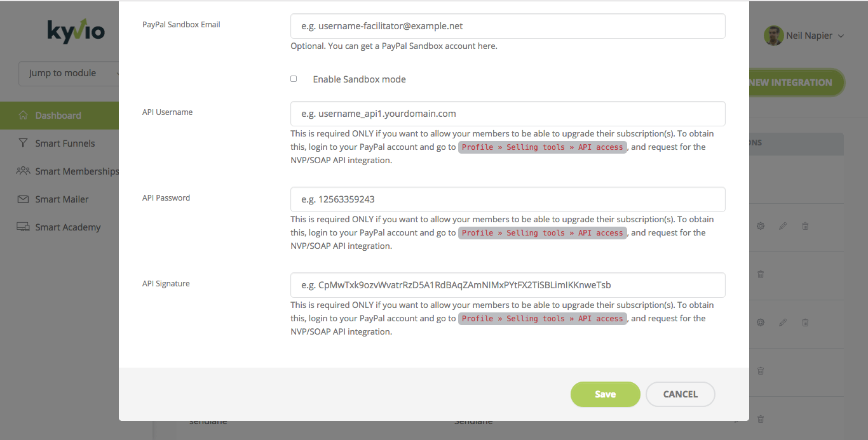Viewport: 868px width, 440px height.
Task: Expand the chevron beside Neil Napier
Action: [841, 36]
